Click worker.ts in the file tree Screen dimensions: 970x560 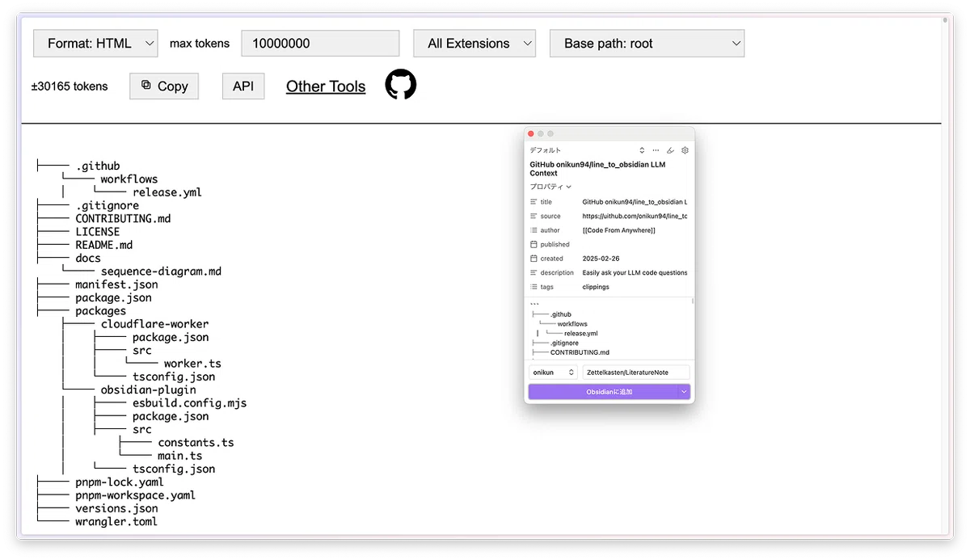(193, 364)
